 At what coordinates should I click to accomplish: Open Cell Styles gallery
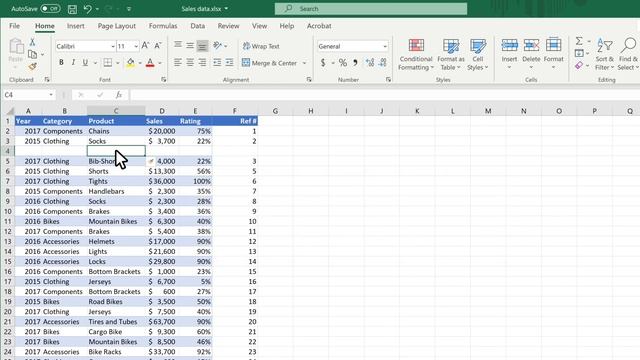pos(478,55)
